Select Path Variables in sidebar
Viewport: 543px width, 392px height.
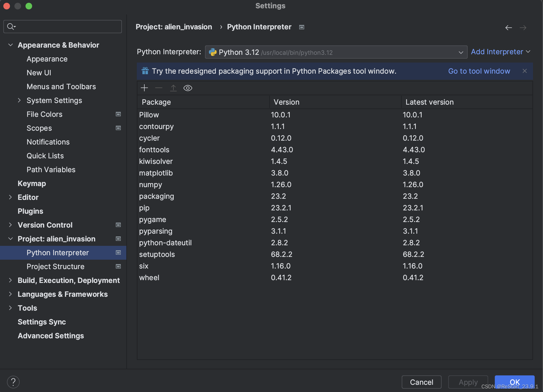pos(51,170)
